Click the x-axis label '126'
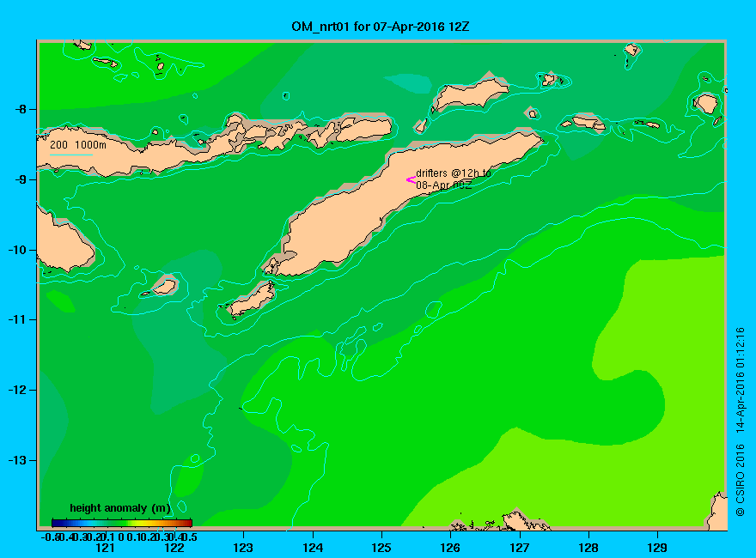 (450, 548)
